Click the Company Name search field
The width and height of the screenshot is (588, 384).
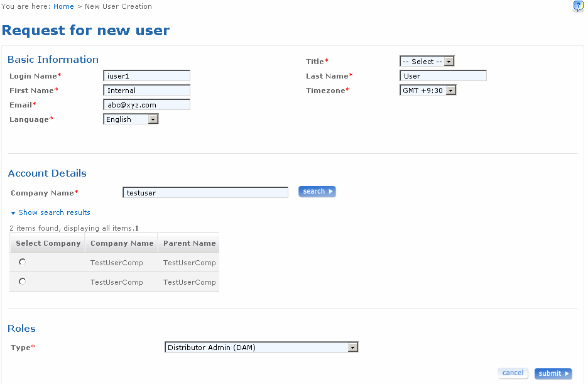tap(205, 193)
